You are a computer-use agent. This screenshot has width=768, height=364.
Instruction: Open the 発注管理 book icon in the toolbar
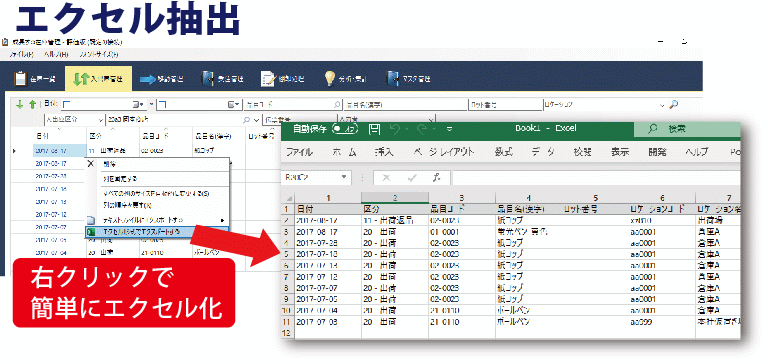(x=208, y=78)
